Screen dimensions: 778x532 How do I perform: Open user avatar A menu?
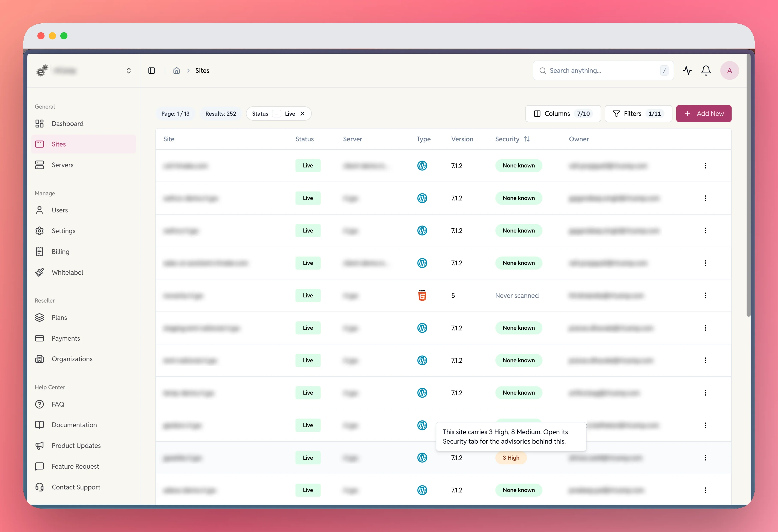(729, 71)
